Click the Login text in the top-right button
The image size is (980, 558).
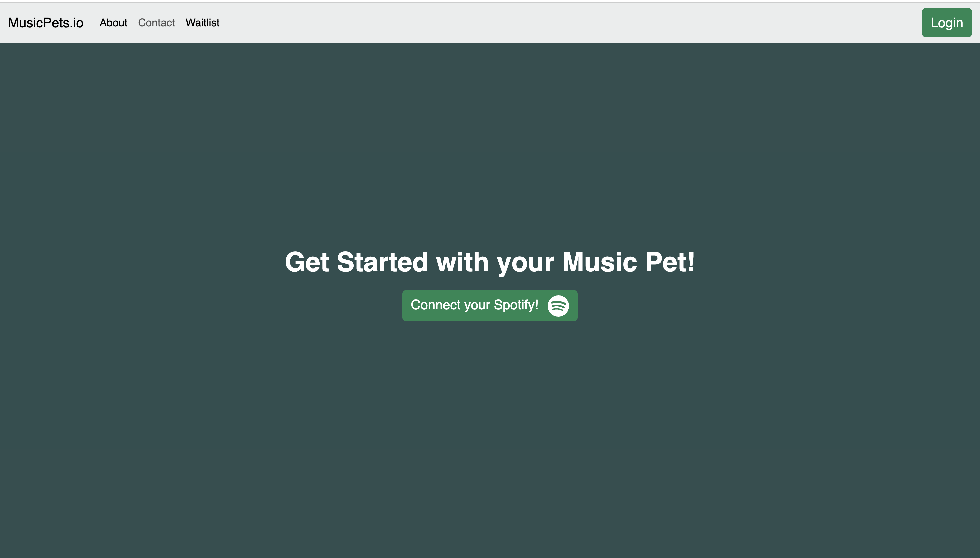pyautogui.click(x=947, y=23)
